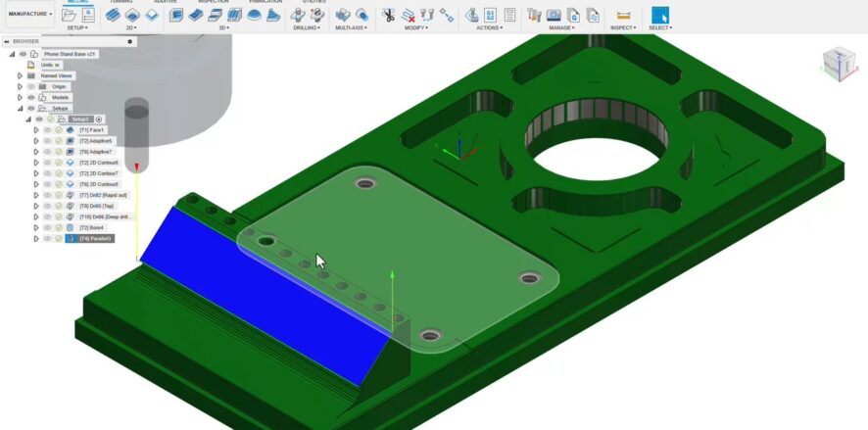
Task: Select the 2D Contour tool icon
Action: pos(150,15)
